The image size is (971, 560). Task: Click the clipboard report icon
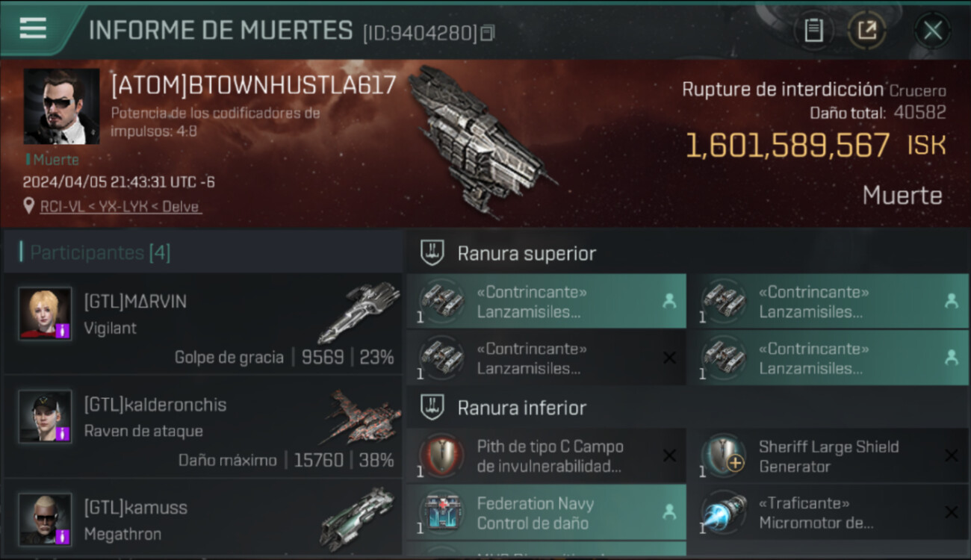tap(813, 31)
